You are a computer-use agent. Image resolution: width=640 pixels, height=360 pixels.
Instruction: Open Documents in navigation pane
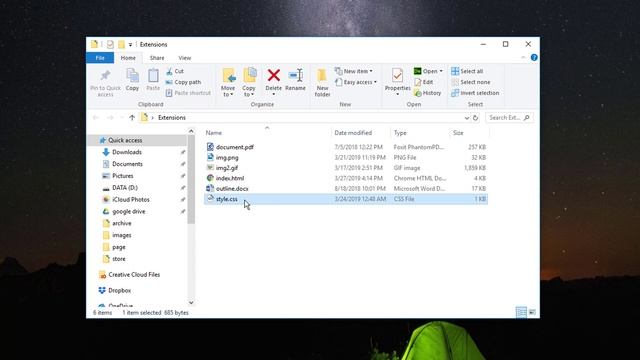(127, 164)
